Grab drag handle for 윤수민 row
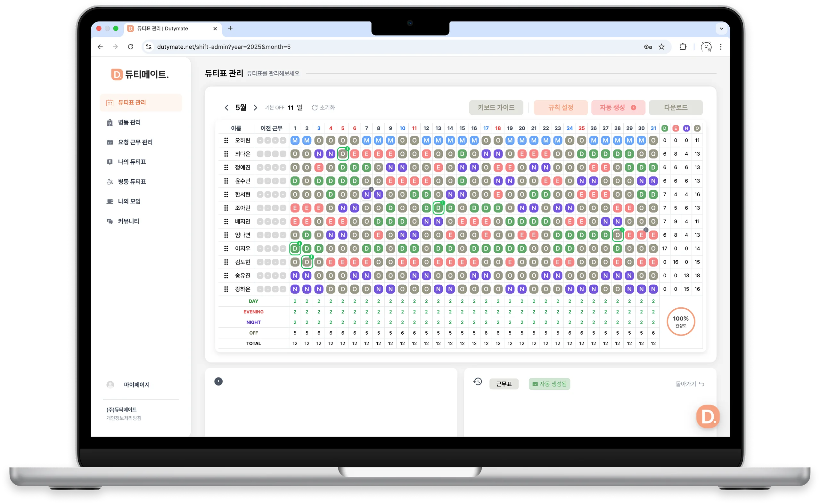The image size is (820, 504). [x=226, y=181]
